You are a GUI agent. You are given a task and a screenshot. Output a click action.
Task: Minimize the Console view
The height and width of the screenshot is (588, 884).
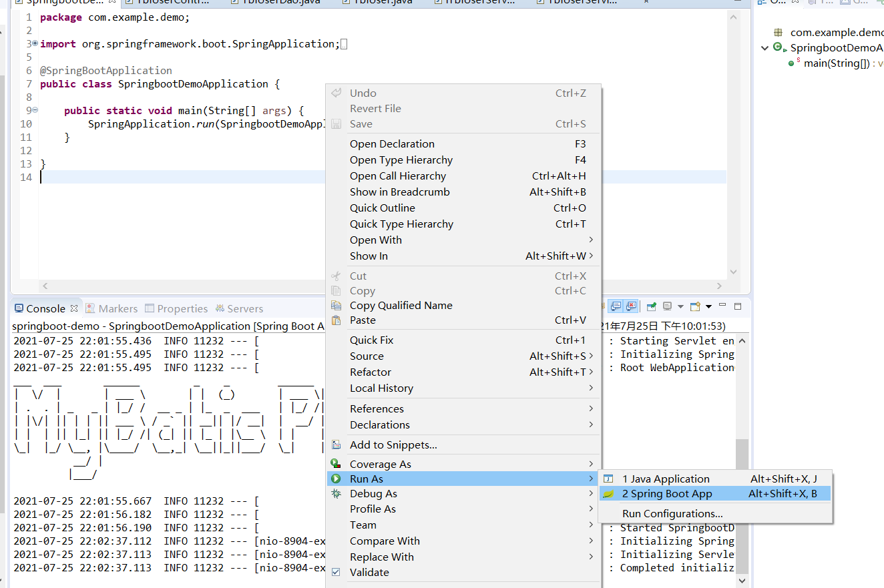pos(722,305)
